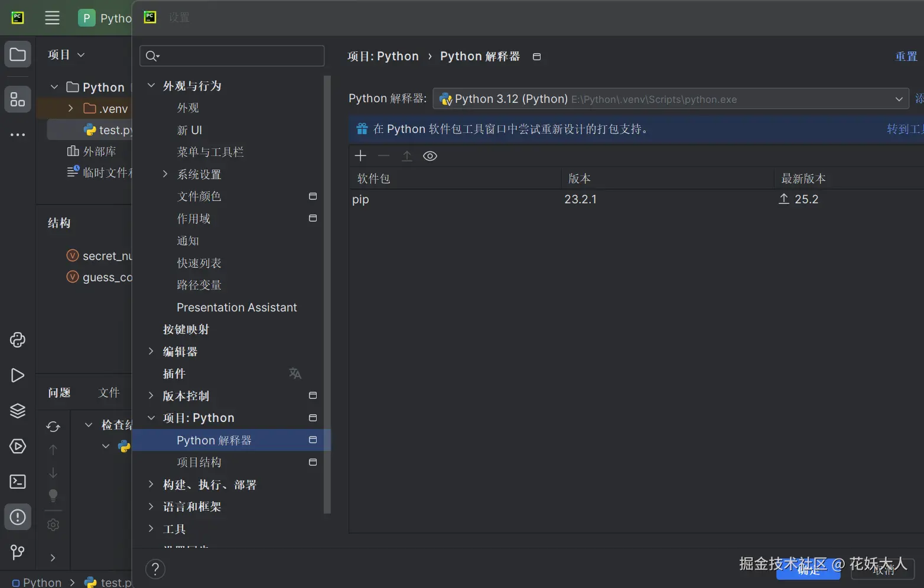Select 项目结构 settings page
Image resolution: width=924 pixels, height=588 pixels.
tap(199, 462)
